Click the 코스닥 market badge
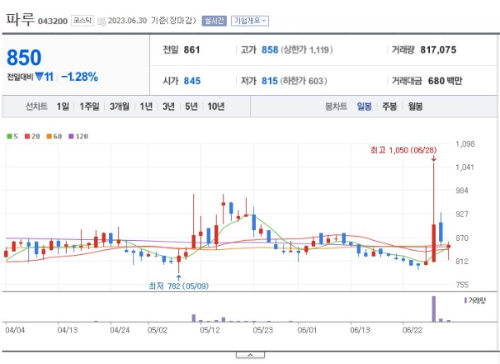The width and height of the screenshot is (500, 364). 82,21
